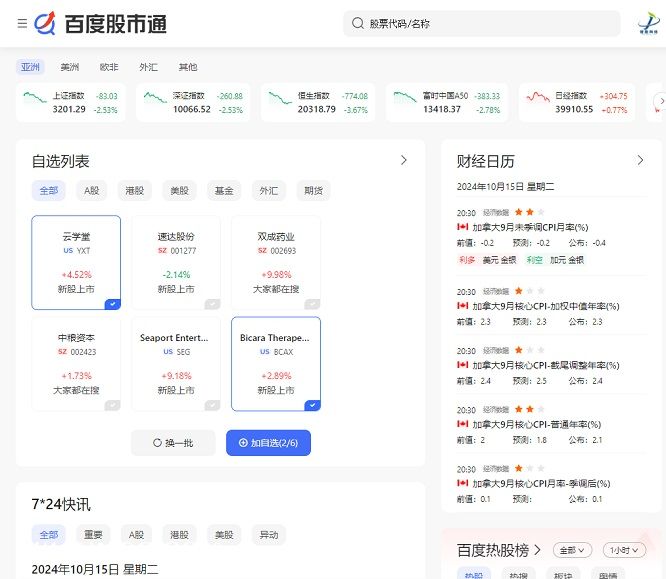Click the 日经指数 mini chart
The image size is (666, 579).
point(538,97)
